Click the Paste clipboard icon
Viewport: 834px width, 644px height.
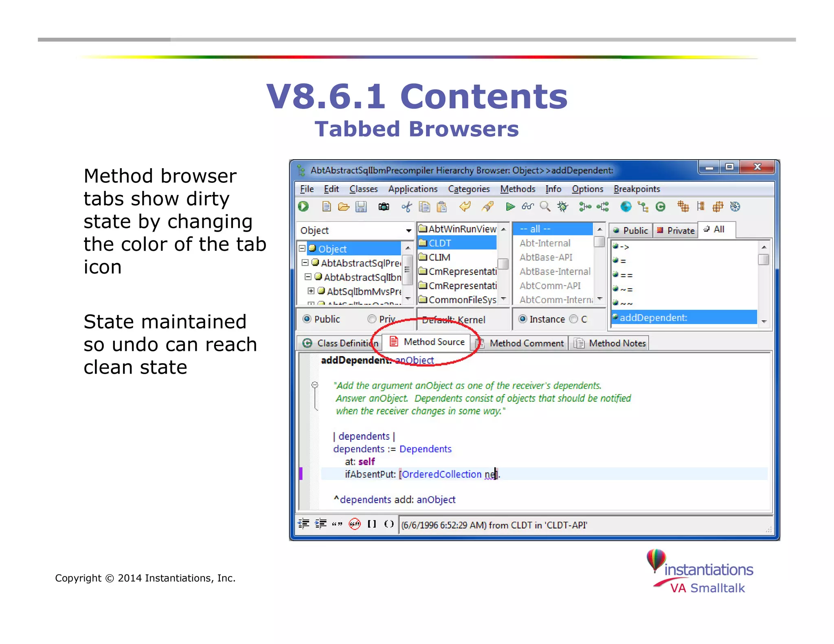(x=442, y=207)
